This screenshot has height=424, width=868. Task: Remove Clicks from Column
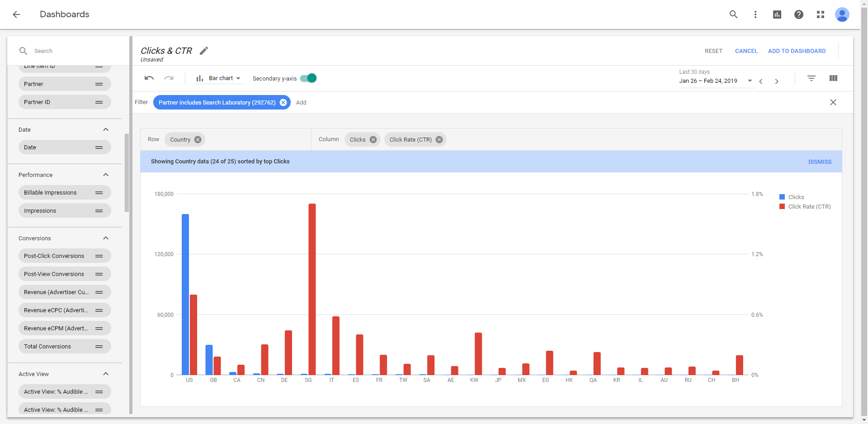(373, 140)
